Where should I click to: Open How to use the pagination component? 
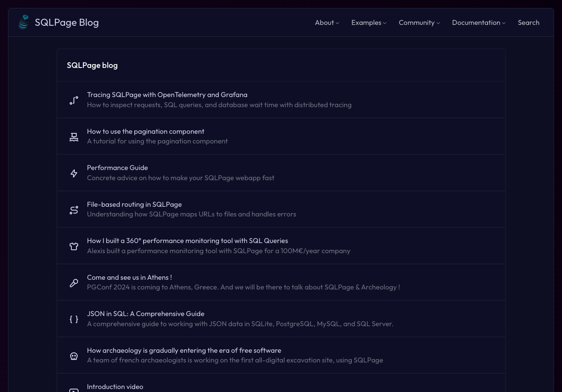tap(146, 132)
